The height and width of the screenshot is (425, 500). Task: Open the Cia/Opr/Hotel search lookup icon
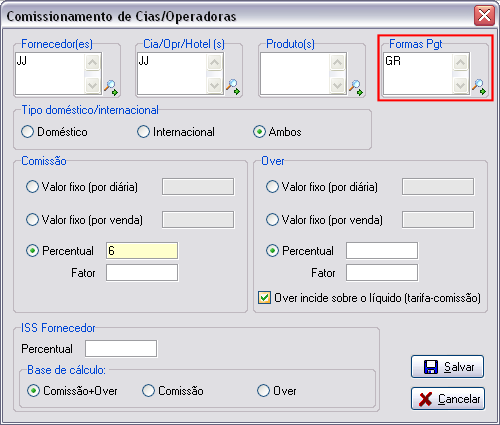click(x=233, y=87)
